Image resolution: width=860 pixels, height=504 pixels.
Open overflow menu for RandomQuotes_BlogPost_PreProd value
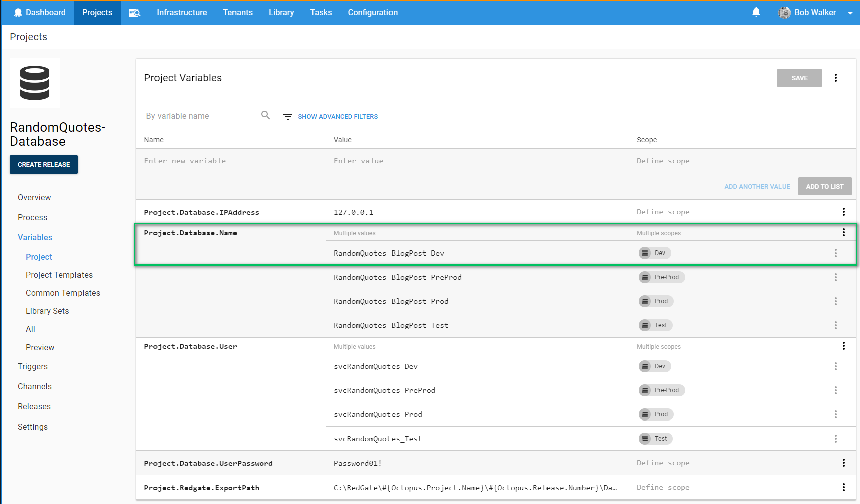[x=835, y=277]
